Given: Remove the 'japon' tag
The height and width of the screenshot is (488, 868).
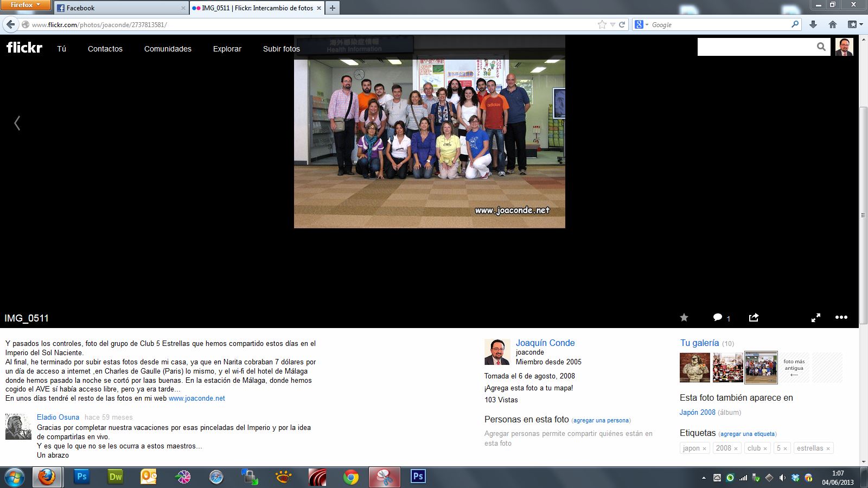Looking at the screenshot, I should (x=704, y=448).
